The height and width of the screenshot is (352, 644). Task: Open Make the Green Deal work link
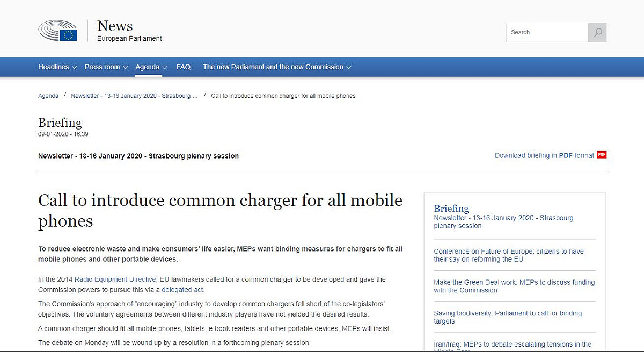(514, 286)
